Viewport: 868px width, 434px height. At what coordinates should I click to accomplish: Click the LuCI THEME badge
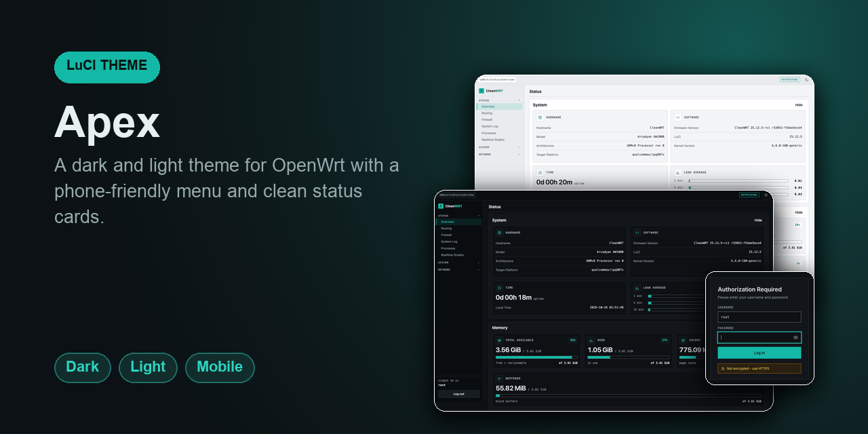coord(107,67)
